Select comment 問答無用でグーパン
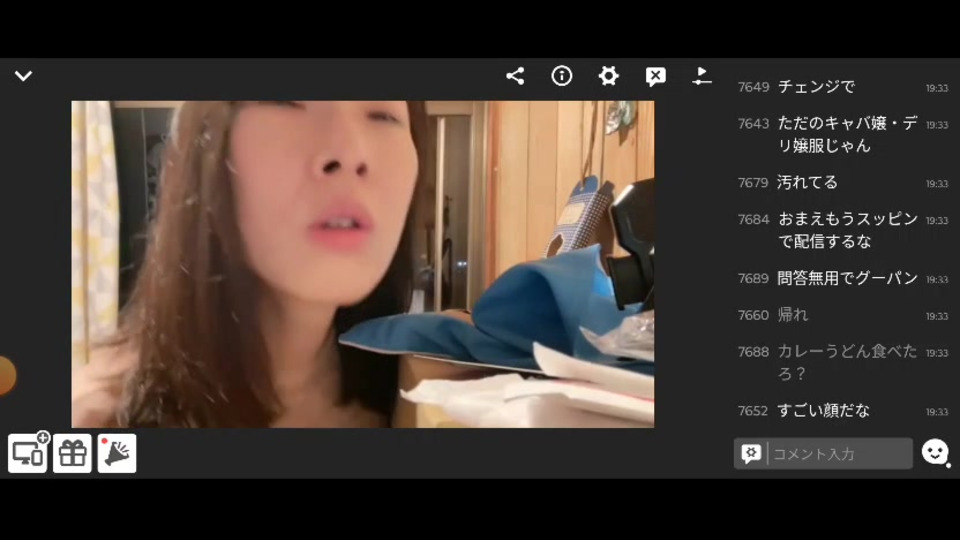The width and height of the screenshot is (960, 540). tap(847, 278)
